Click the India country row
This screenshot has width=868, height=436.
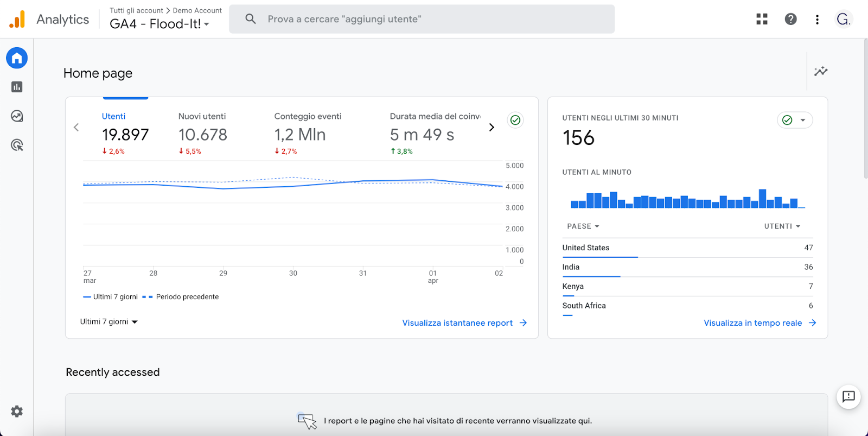(687, 267)
